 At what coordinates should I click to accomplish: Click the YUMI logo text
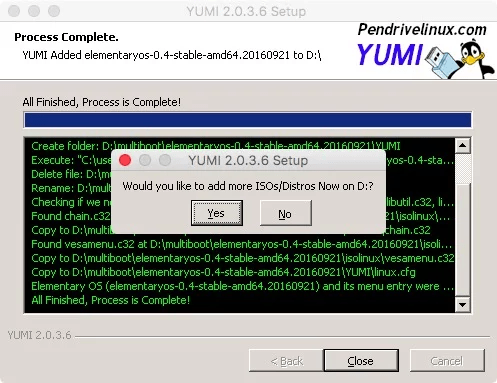click(x=390, y=55)
